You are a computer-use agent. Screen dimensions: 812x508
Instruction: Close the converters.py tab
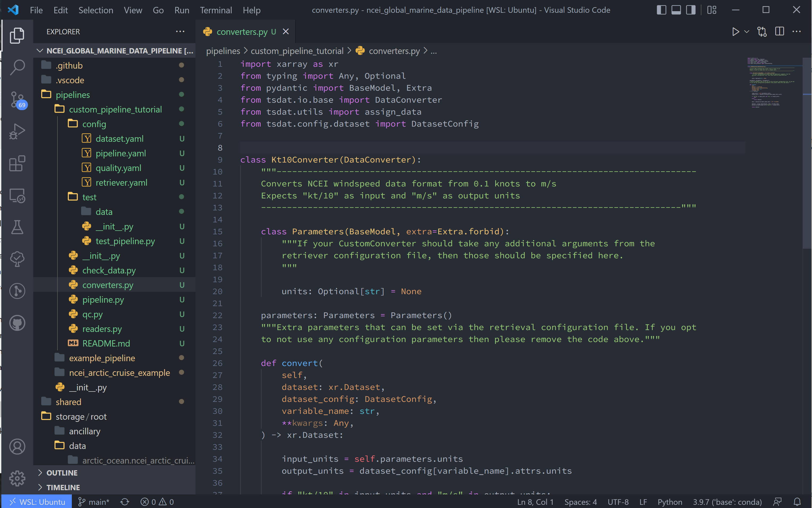tap(286, 32)
